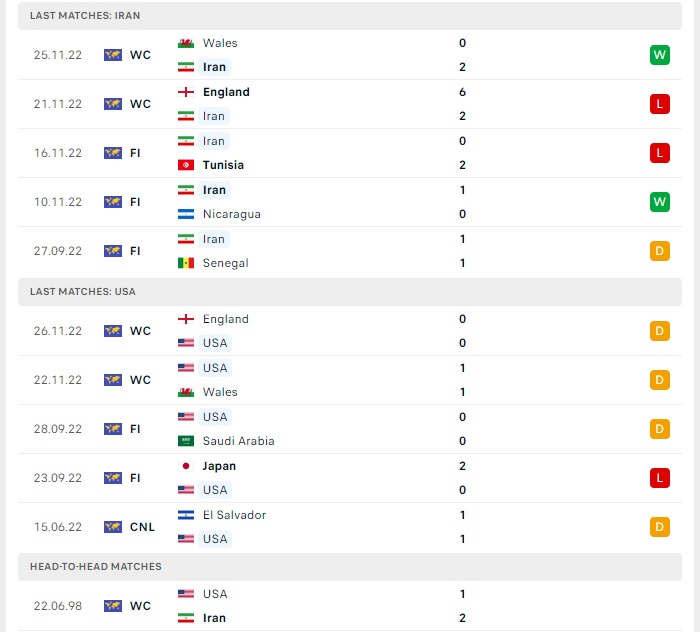Viewport: 700px width, 632px height.
Task: Open the Nicaragua team link
Action: click(x=231, y=214)
